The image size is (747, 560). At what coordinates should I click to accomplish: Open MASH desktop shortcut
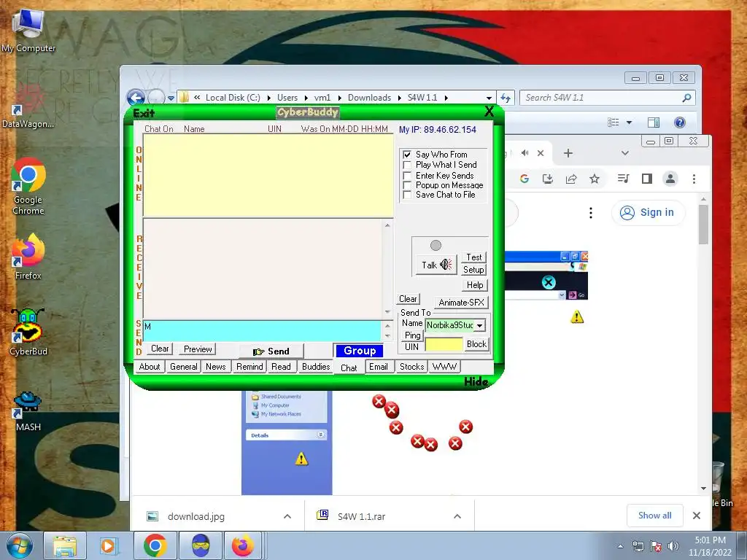[x=28, y=411]
